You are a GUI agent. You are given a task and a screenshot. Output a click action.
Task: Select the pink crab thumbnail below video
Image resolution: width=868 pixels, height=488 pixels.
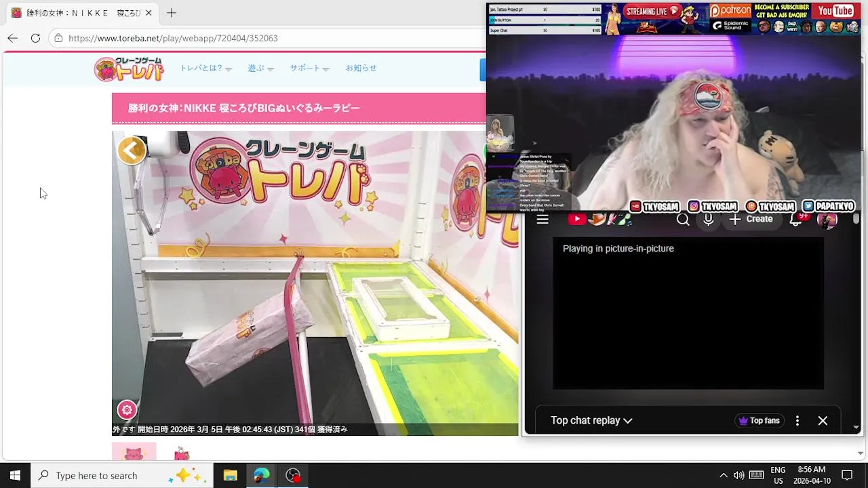134,452
